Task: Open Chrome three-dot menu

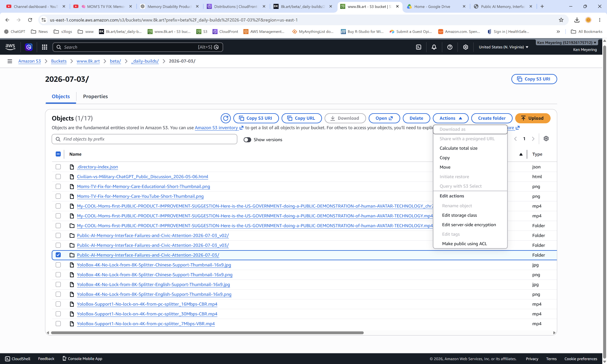Action: [x=600, y=20]
